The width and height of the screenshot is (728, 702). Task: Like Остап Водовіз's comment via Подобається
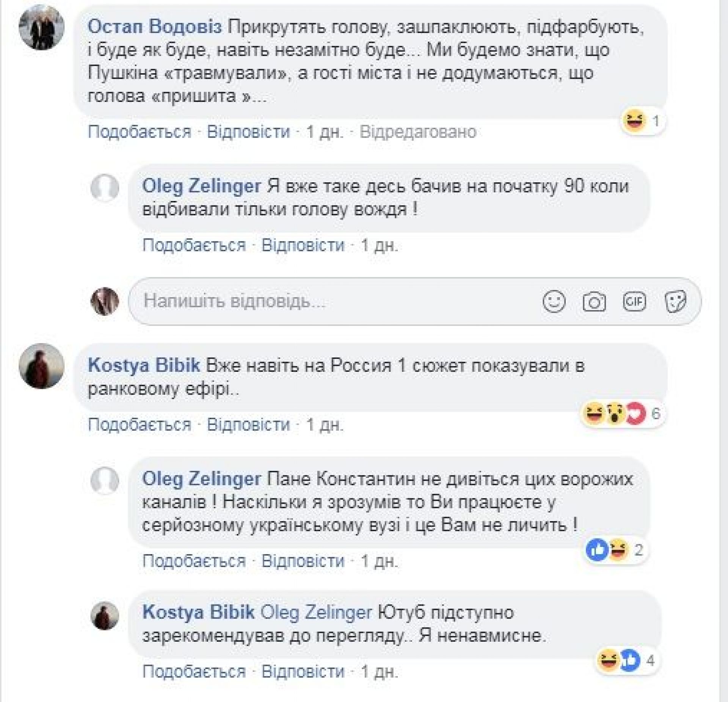pyautogui.click(x=140, y=132)
